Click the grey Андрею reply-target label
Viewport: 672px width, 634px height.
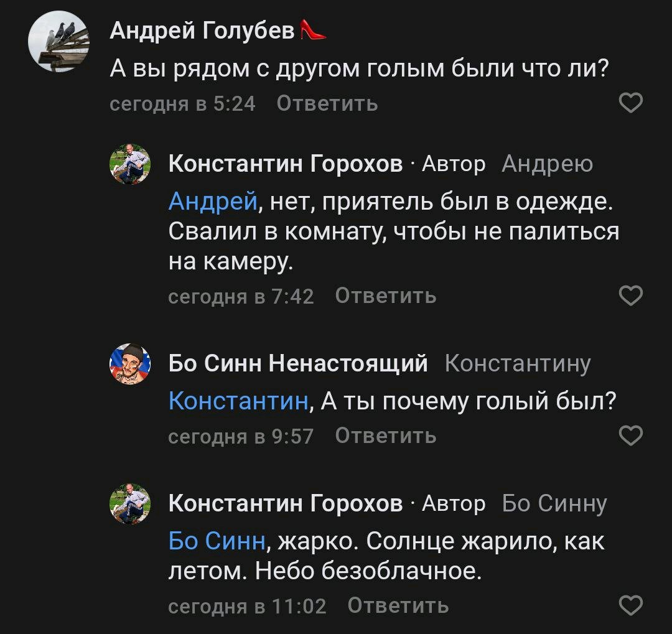(x=547, y=164)
